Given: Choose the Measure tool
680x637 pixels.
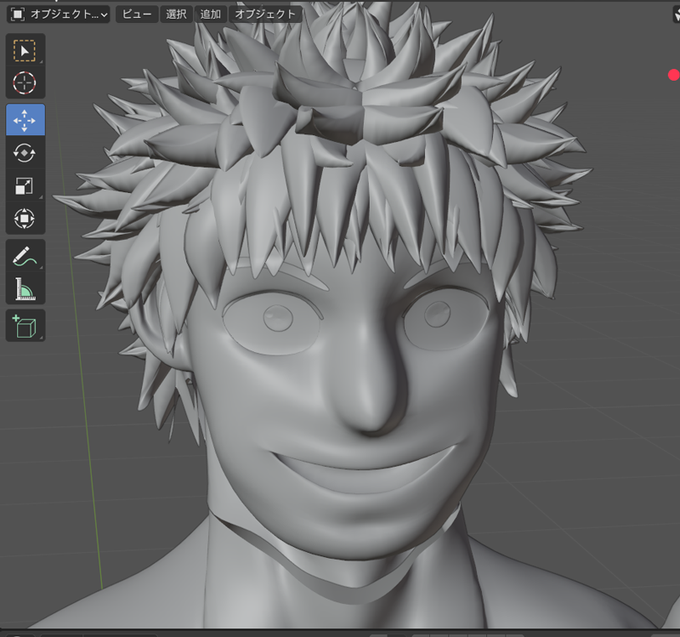Looking at the screenshot, I should click(25, 288).
